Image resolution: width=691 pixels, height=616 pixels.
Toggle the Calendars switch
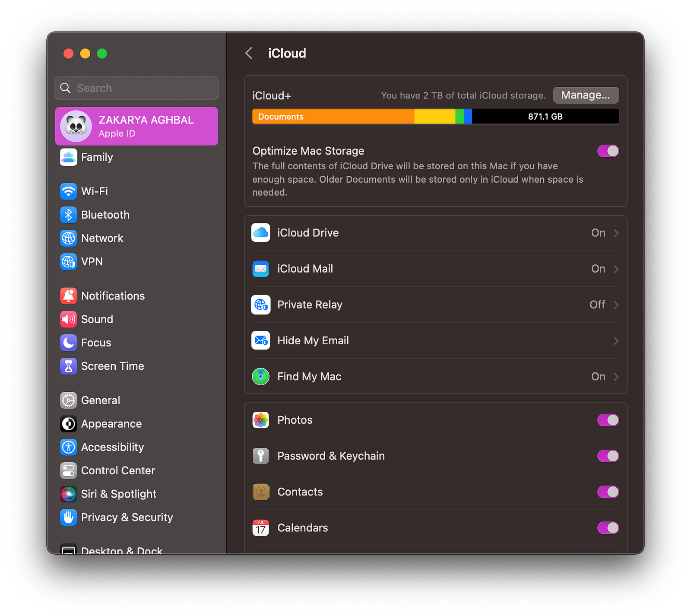point(608,527)
